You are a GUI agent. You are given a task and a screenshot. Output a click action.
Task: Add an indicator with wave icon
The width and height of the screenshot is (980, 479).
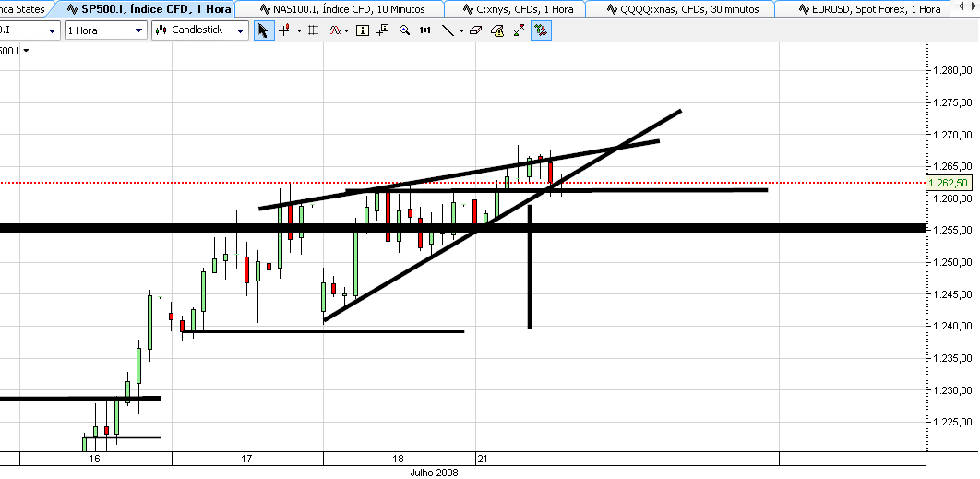click(x=336, y=30)
